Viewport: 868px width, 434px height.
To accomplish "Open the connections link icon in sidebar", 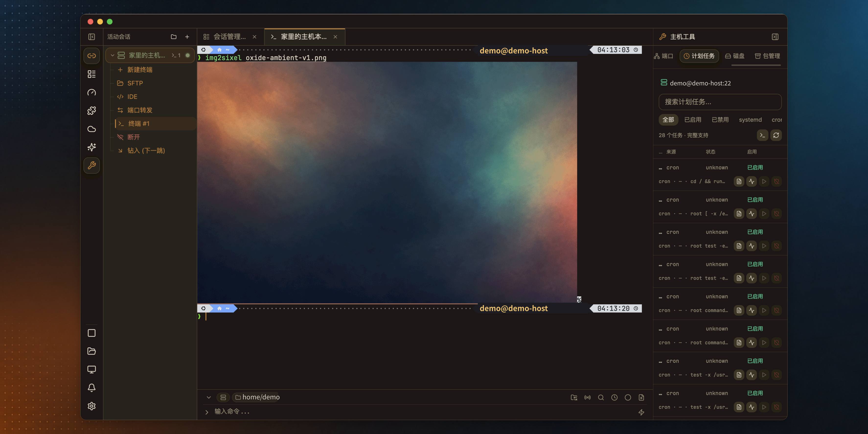I will (92, 56).
